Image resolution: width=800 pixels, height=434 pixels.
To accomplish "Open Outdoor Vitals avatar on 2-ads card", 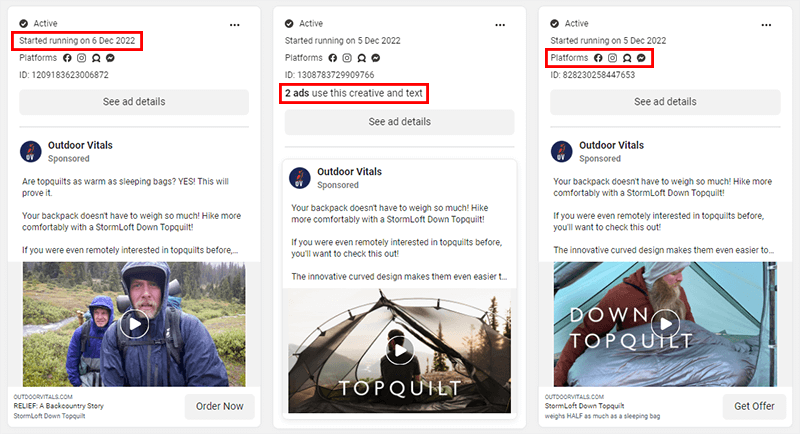I will pos(300,178).
